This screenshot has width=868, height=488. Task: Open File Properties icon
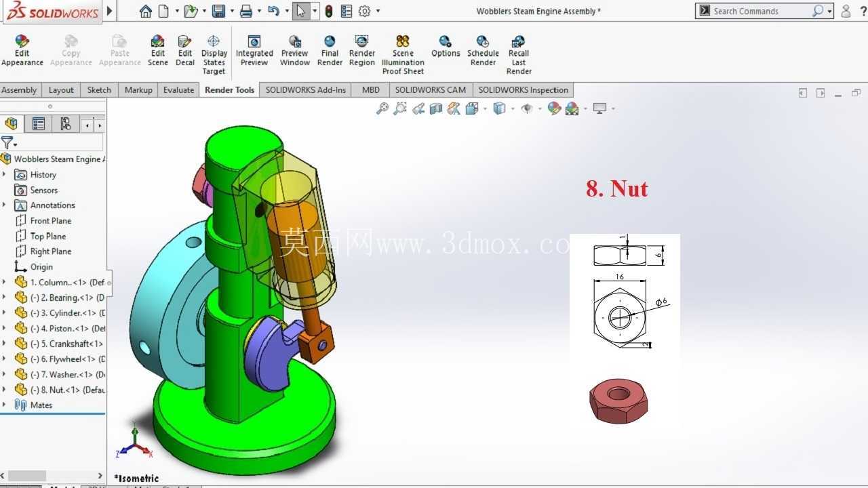347,11
